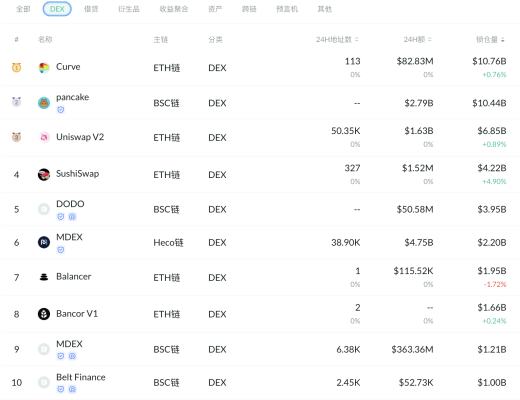Click the Heco链 chain cell

tap(168, 243)
